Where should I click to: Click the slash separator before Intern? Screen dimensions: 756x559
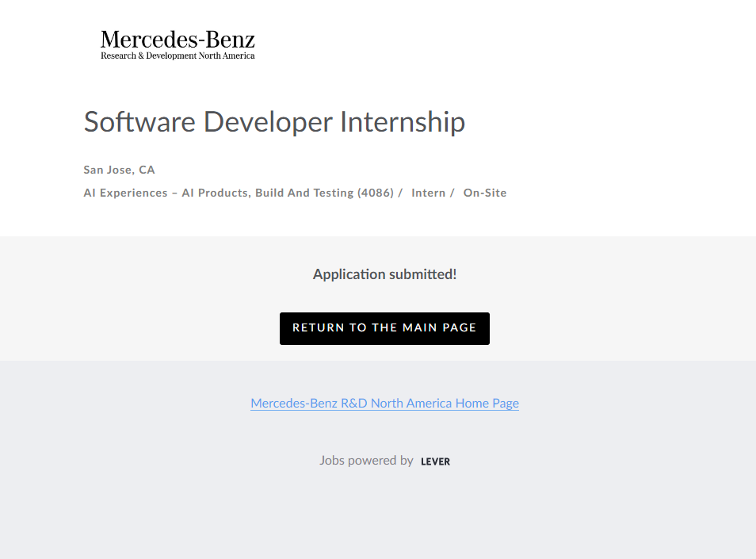[400, 193]
